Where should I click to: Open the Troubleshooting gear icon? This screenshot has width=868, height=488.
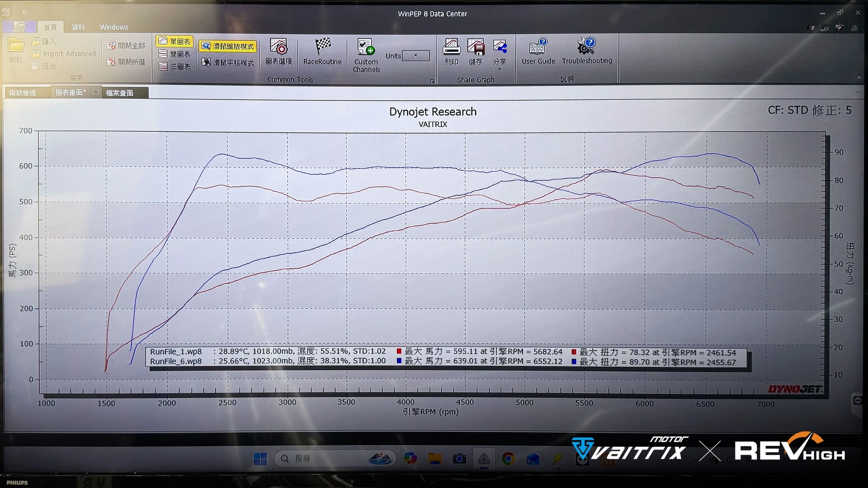[x=587, y=46]
